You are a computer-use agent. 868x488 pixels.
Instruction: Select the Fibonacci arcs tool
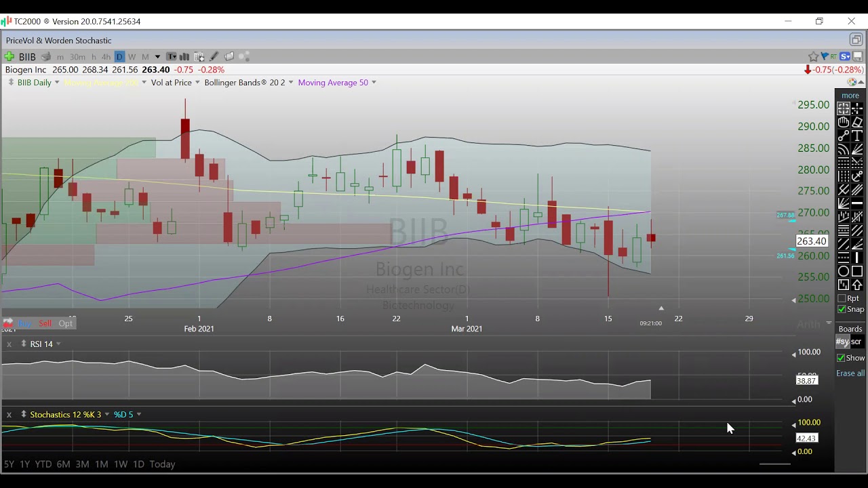point(844,149)
